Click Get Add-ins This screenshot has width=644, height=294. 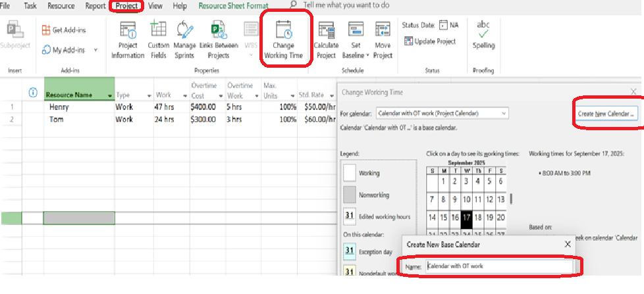point(64,30)
